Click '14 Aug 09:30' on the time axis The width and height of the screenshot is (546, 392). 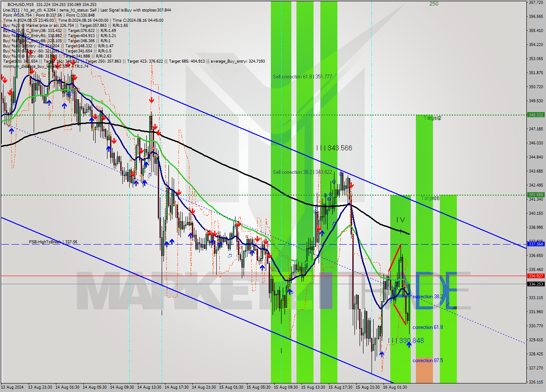[x=122, y=387]
